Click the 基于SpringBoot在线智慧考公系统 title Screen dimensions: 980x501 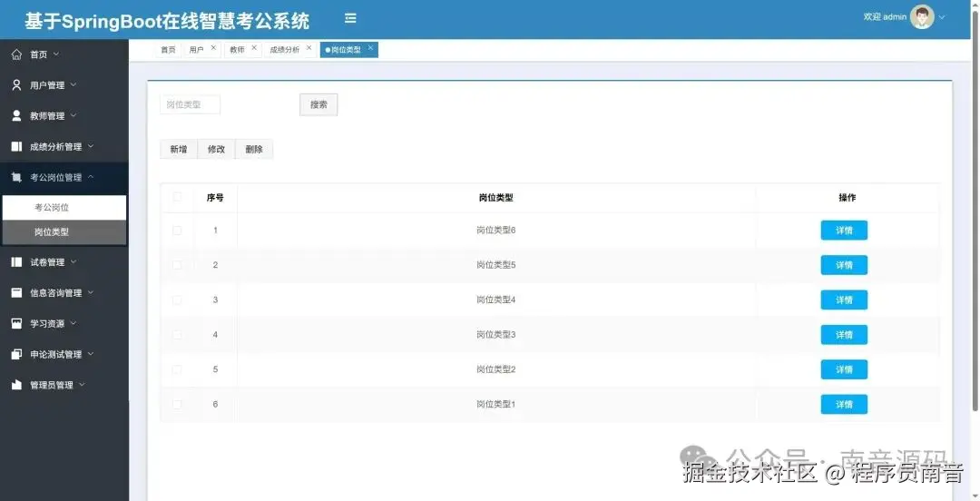167,21
